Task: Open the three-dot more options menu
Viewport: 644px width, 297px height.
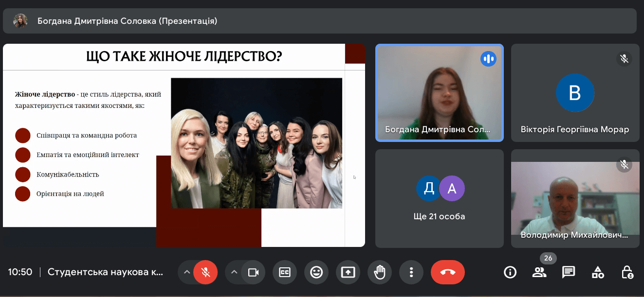Action: tap(411, 272)
